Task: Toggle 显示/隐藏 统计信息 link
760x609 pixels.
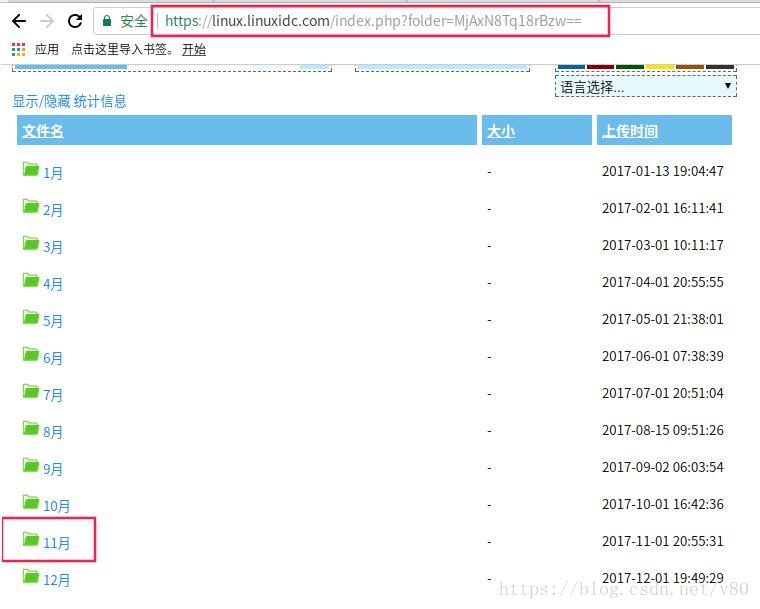Action: tap(69, 101)
